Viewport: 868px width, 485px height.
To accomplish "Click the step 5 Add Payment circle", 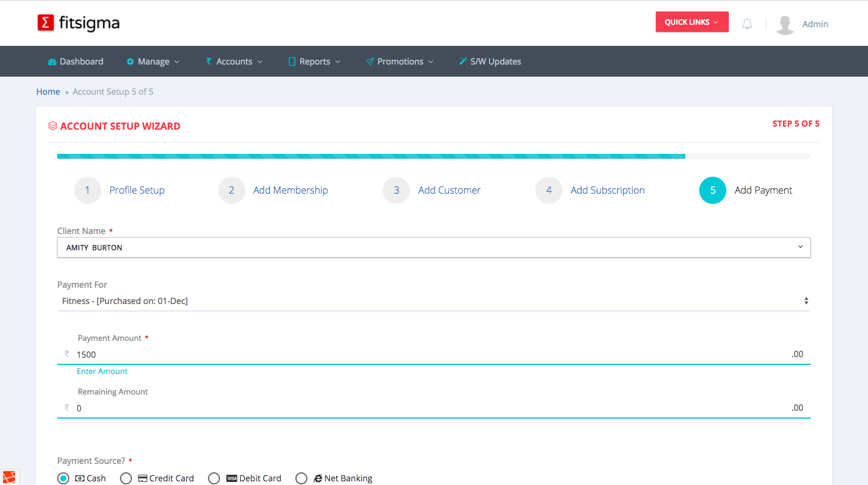I will pos(712,190).
